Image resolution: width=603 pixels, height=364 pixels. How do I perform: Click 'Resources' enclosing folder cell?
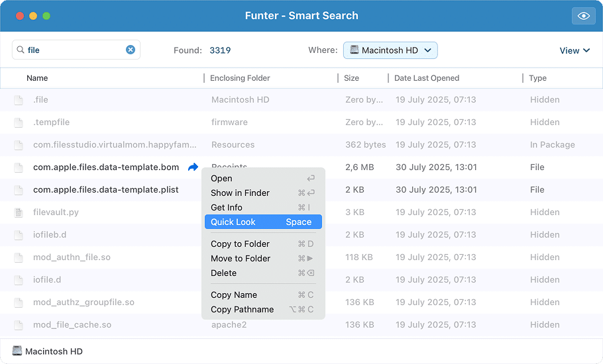coord(233,144)
